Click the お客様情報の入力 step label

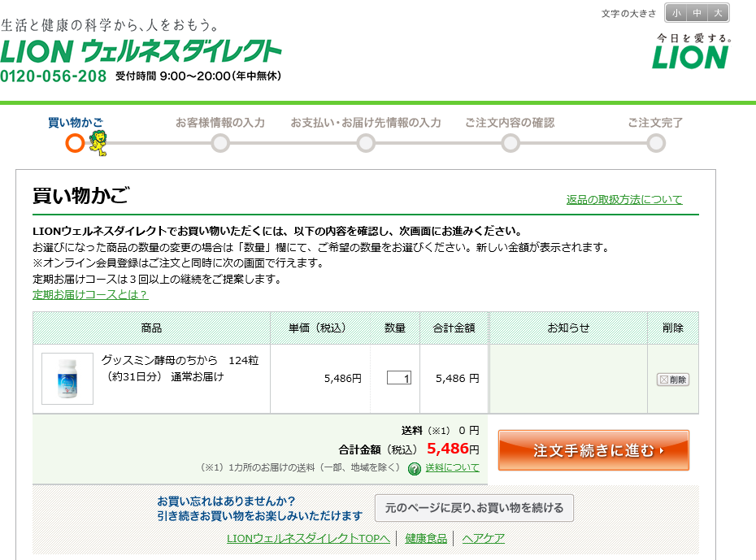(x=220, y=123)
